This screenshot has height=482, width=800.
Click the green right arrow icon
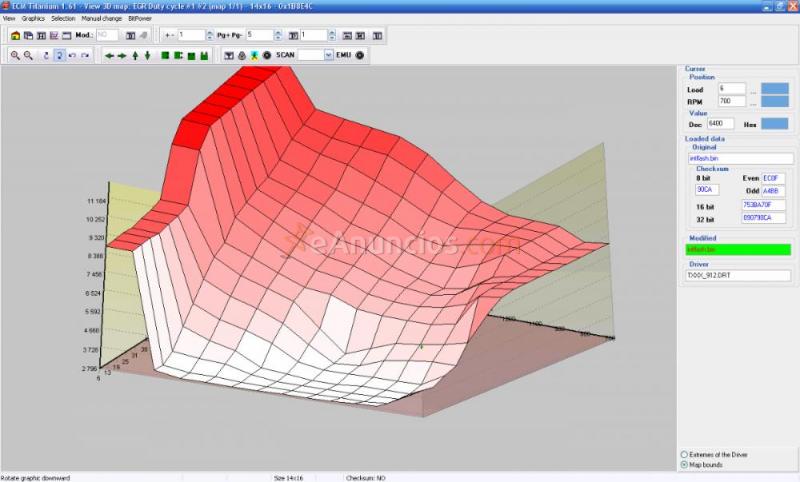pos(122,55)
